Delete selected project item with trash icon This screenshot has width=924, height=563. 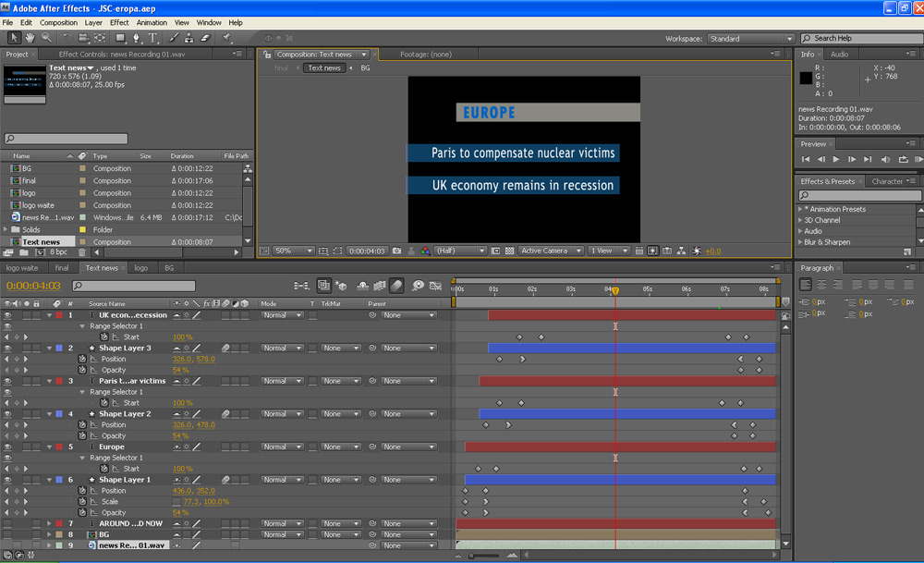point(82,252)
